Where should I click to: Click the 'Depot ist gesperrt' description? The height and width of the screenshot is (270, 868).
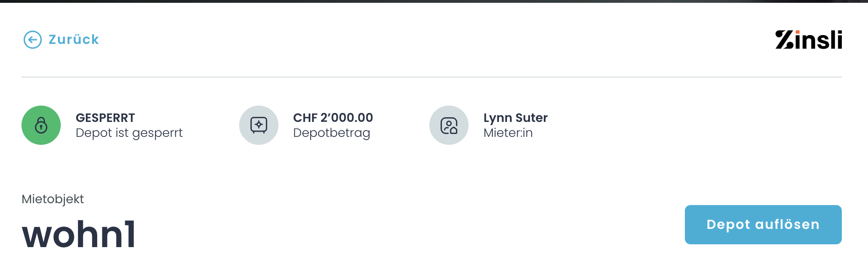point(129,133)
